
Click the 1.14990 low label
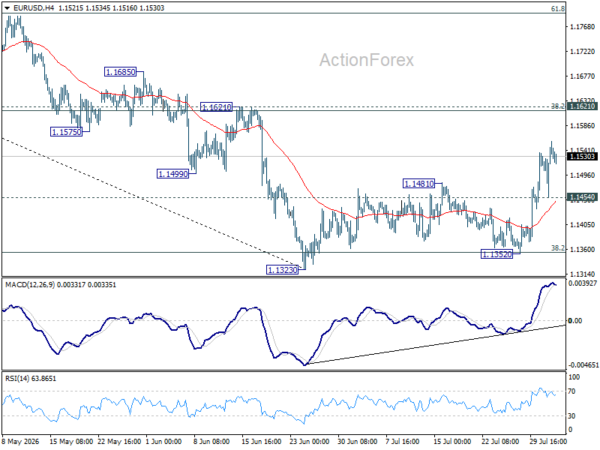pos(173,174)
